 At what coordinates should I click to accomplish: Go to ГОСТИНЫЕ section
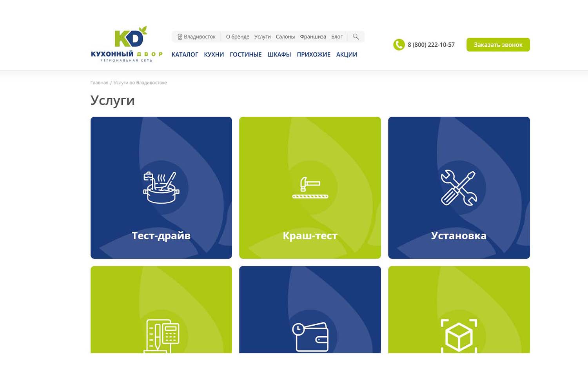point(245,55)
